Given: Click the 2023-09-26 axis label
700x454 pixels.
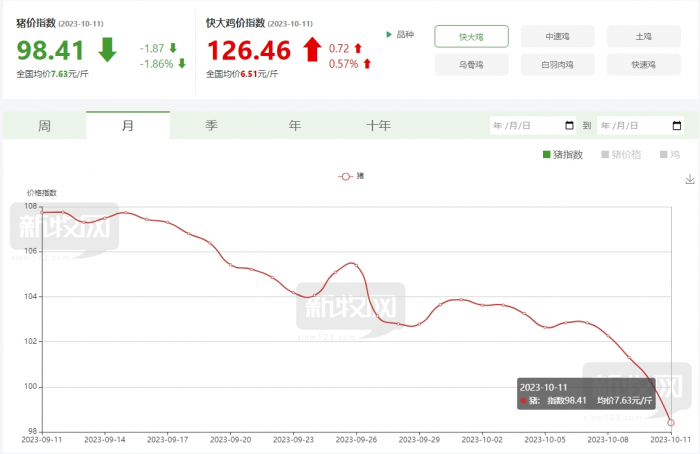Looking at the screenshot, I should 356,440.
